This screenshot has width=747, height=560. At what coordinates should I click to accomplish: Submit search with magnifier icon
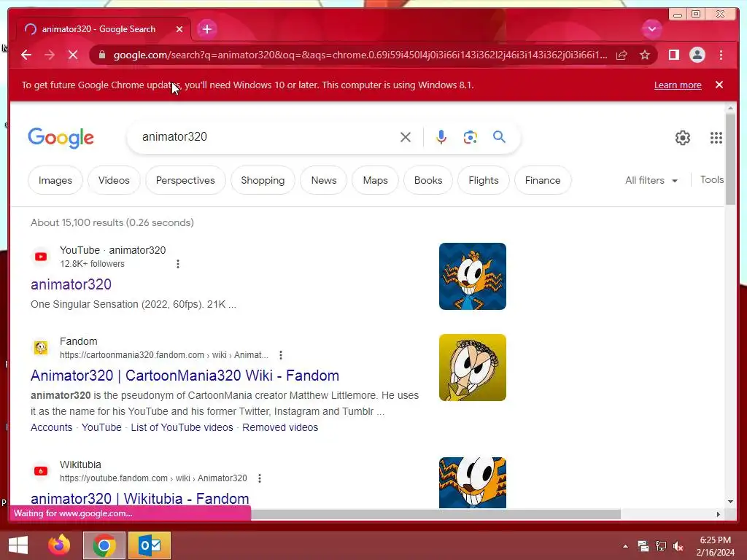point(499,137)
